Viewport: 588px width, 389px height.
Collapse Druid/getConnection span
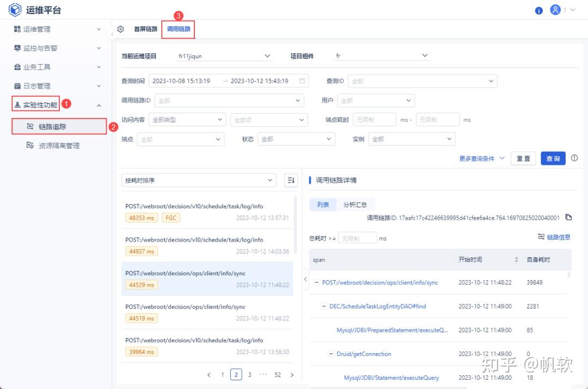(331, 354)
